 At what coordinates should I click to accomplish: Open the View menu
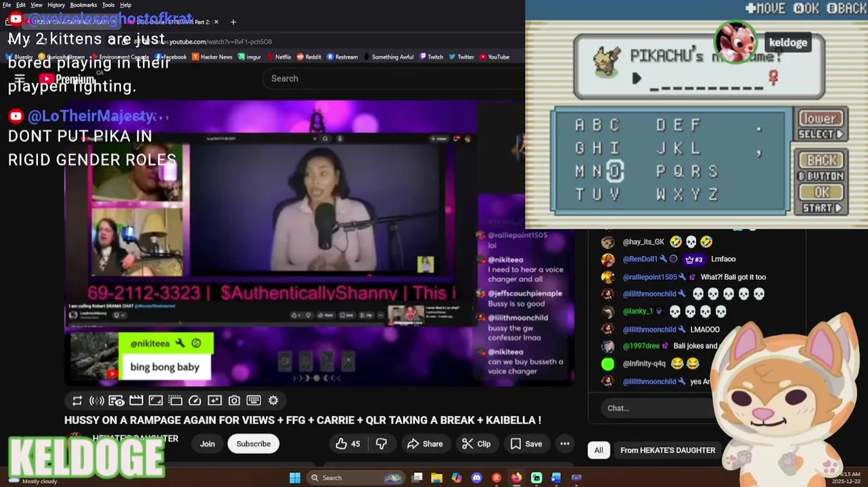(37, 5)
